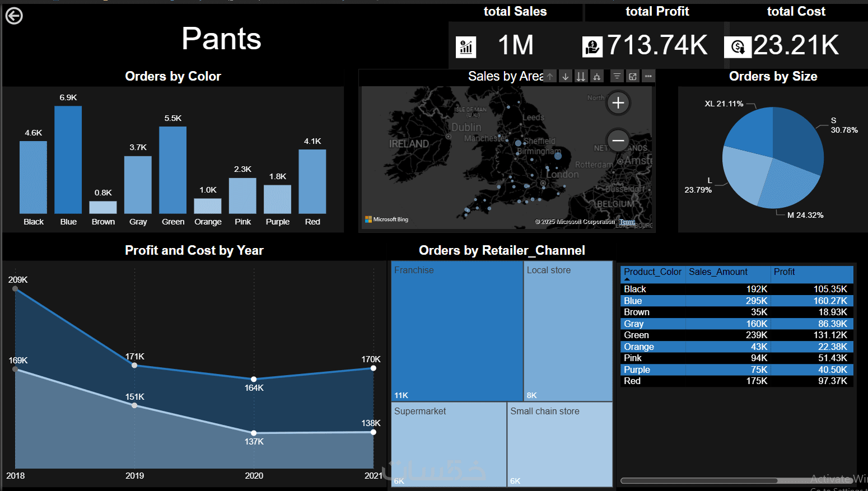Click the back arrow button

[x=14, y=16]
